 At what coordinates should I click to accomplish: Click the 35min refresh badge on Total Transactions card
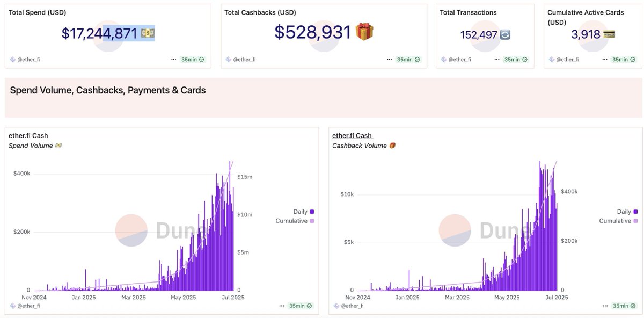[516, 60]
